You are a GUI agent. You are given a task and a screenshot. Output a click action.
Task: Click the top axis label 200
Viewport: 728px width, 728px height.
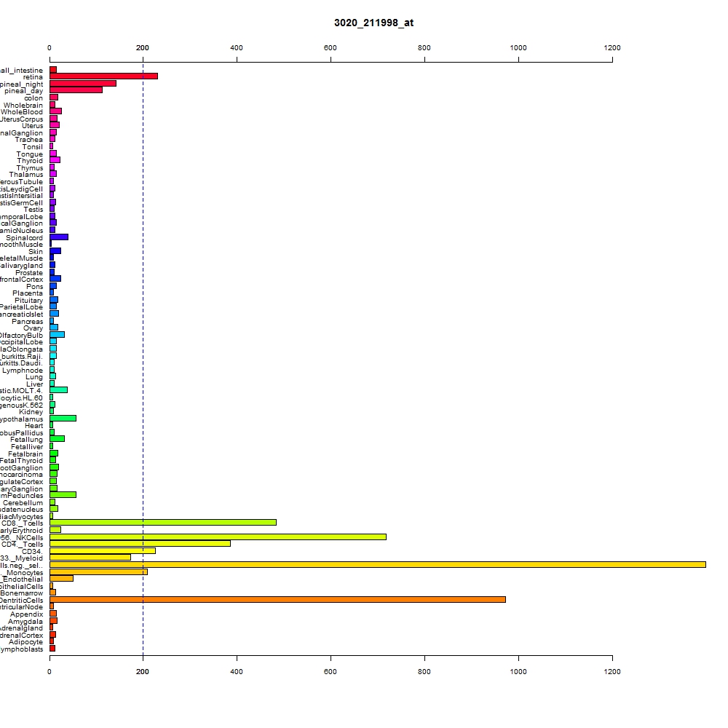(x=143, y=48)
